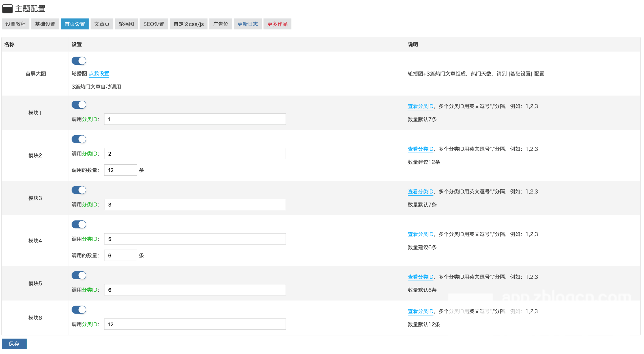Focus the 模块6 分类ID input field

click(x=195, y=324)
